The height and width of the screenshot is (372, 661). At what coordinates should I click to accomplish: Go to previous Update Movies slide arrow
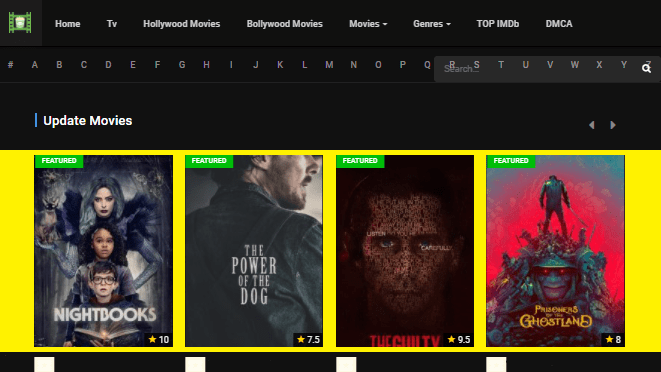(592, 125)
